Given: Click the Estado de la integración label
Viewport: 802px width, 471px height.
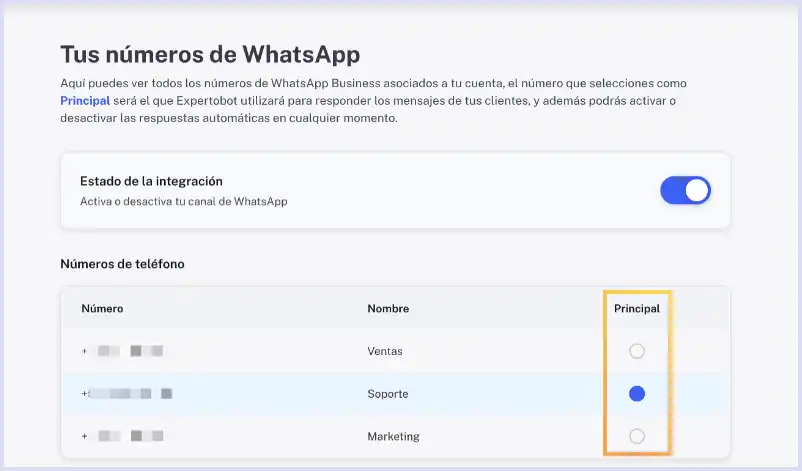Looking at the screenshot, I should (151, 181).
